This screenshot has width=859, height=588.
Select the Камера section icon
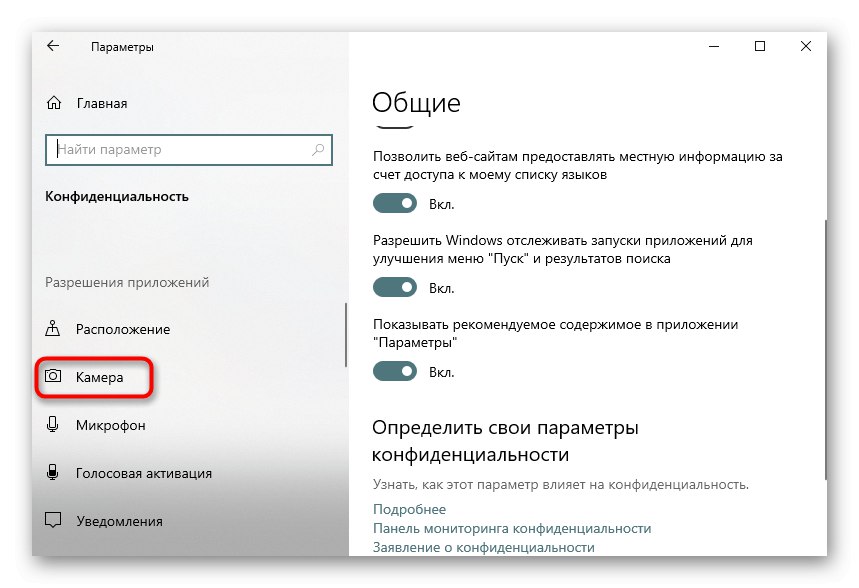(55, 377)
